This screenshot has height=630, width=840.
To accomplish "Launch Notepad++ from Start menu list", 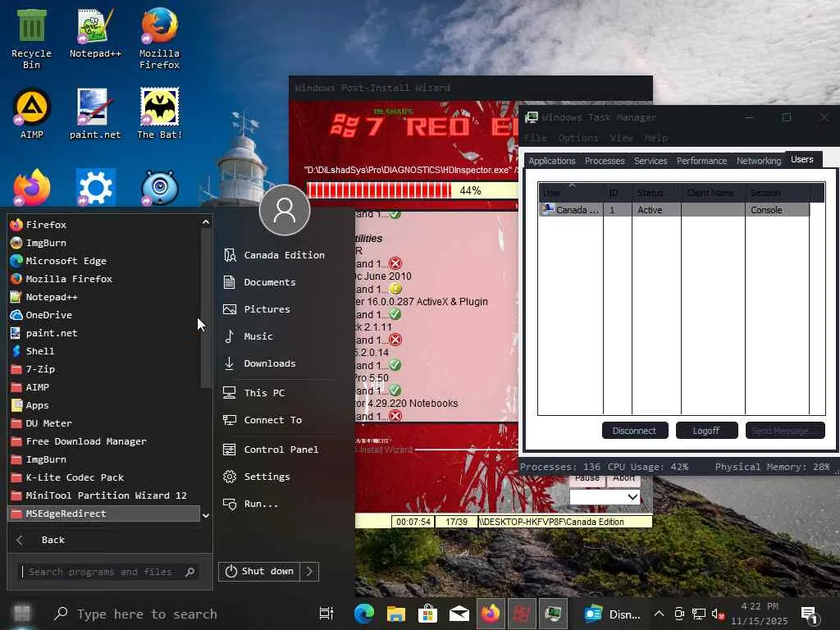I will [x=104, y=297].
